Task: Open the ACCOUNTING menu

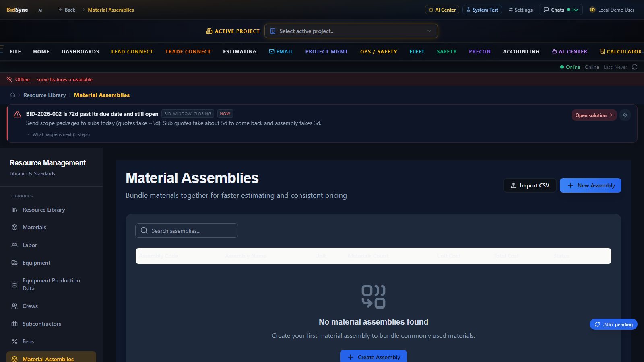Action: (521, 51)
